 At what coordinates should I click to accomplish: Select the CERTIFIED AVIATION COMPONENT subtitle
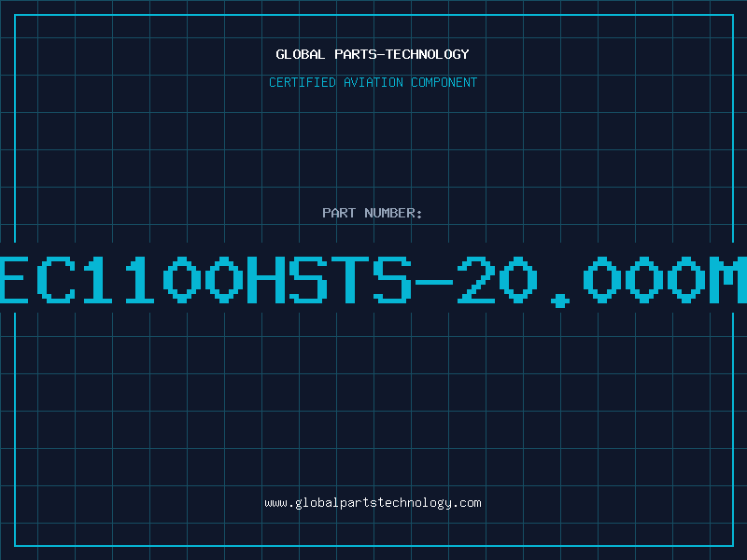coord(373,82)
